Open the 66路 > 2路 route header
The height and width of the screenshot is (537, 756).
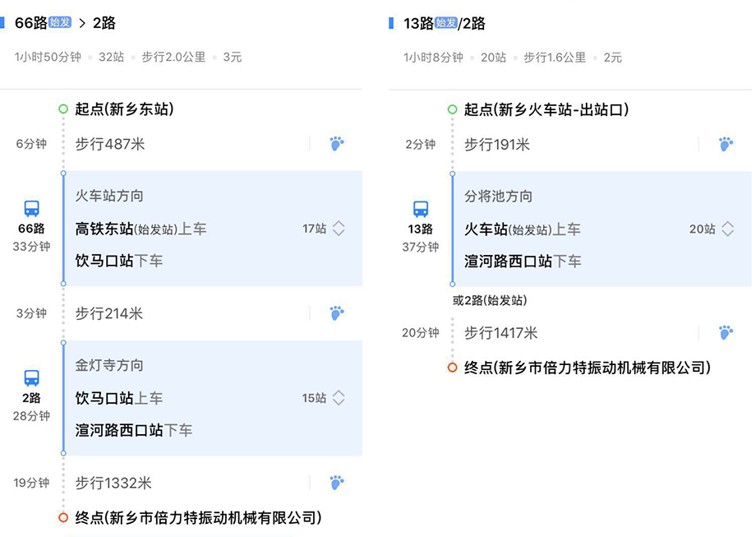click(x=65, y=23)
